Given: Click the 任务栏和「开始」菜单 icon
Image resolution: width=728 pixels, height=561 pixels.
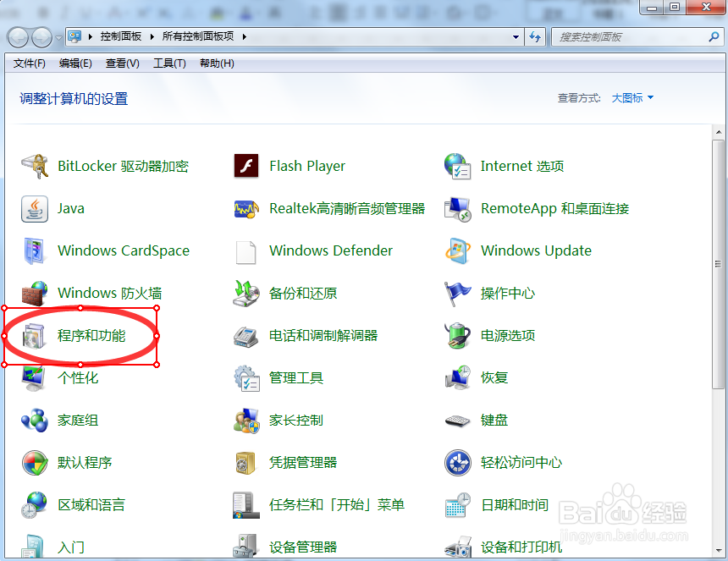Looking at the screenshot, I should click(x=246, y=505).
